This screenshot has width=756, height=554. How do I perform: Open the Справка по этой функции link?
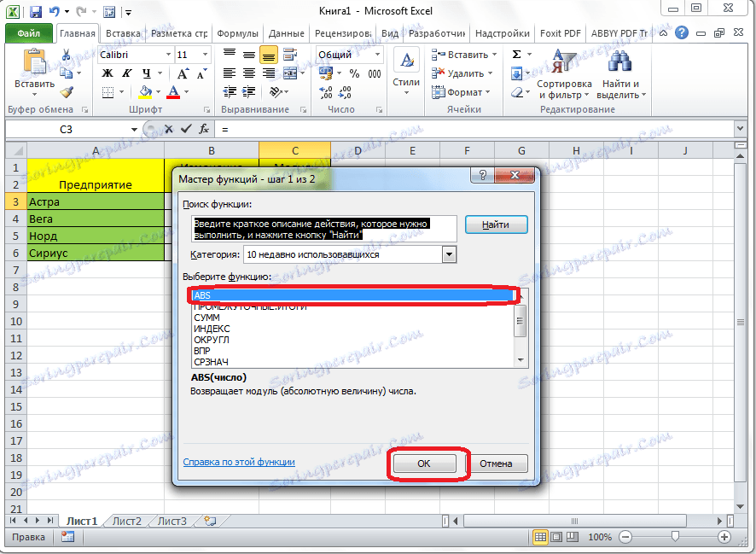click(239, 462)
